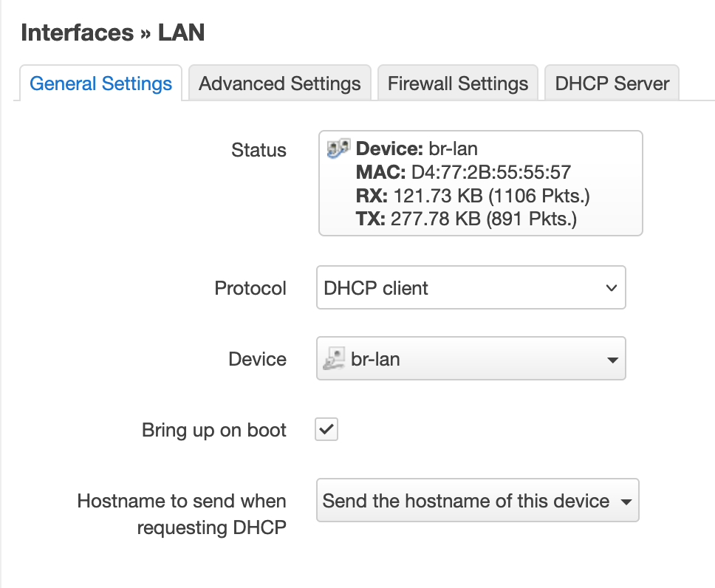This screenshot has height=588, width=715.
Task: Click the Protocol dropdown chevron arrow
Action: point(611,288)
